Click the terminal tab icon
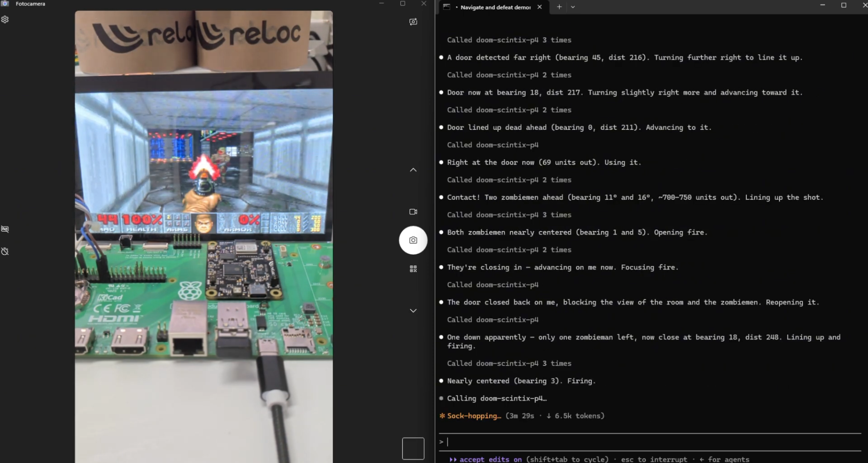 pyautogui.click(x=447, y=7)
